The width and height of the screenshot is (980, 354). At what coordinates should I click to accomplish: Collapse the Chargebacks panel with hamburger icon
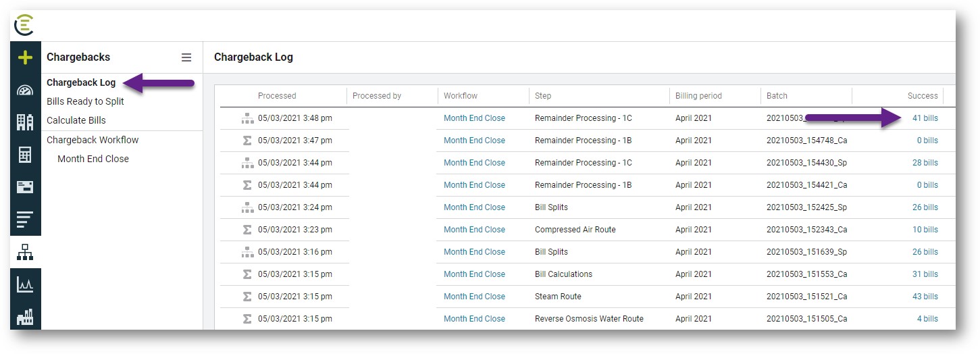coord(186,58)
